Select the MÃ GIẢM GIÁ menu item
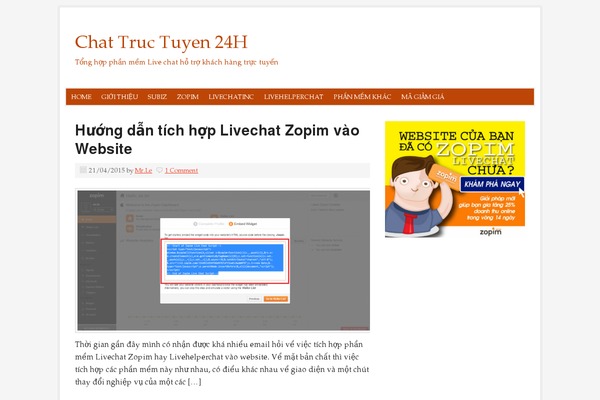 422,97
